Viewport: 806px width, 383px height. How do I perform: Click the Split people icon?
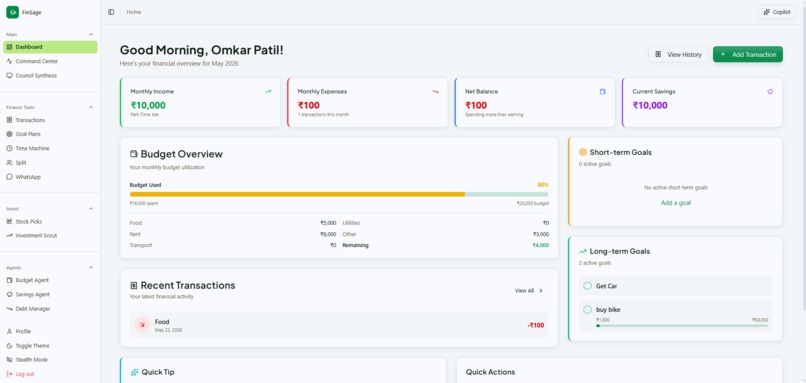coord(9,162)
